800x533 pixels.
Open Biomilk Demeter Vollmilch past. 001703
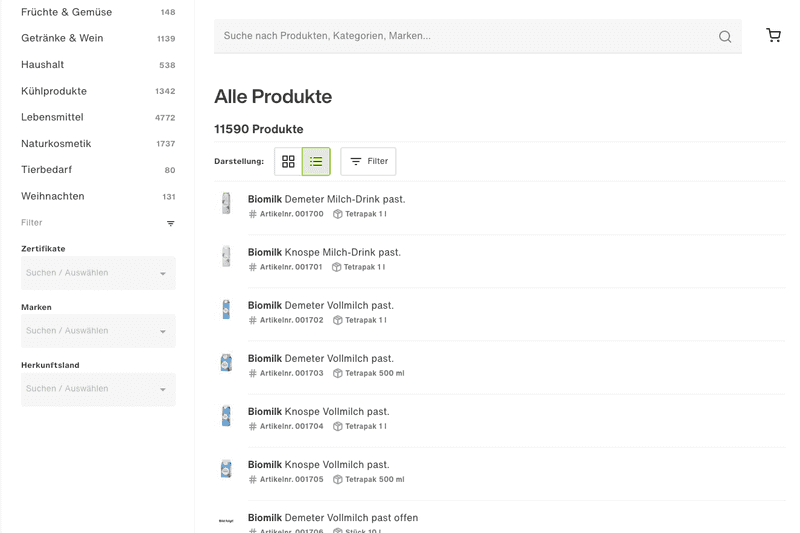[x=321, y=359]
